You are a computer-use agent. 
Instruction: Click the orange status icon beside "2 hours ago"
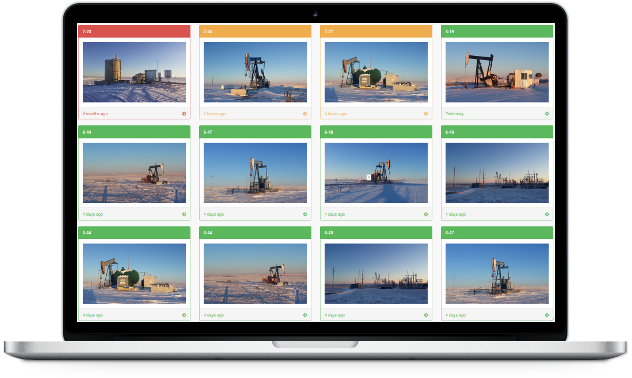(x=305, y=114)
